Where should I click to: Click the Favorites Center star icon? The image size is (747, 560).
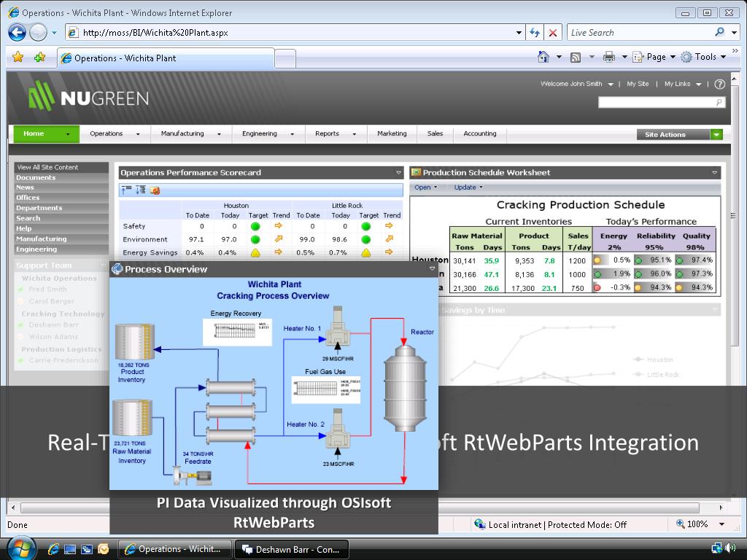[18, 57]
